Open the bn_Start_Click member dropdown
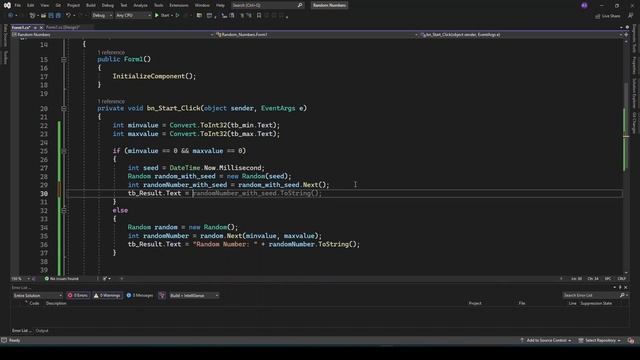The height and width of the screenshot is (360, 640). pyautogui.click(x=521, y=35)
